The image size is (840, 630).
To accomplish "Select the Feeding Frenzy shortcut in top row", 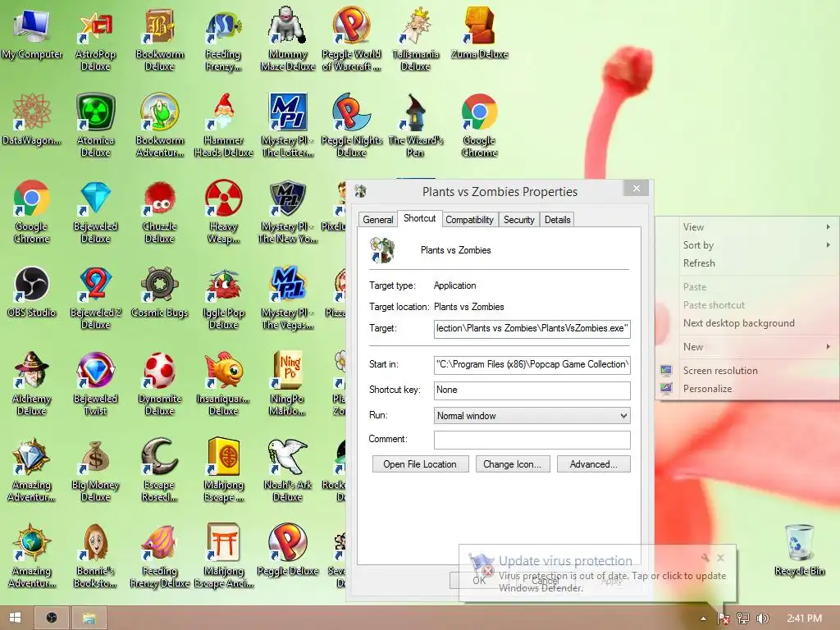I will pos(223,40).
